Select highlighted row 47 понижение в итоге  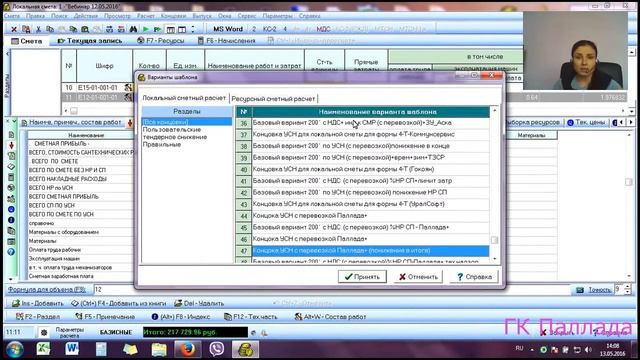click(x=362, y=251)
